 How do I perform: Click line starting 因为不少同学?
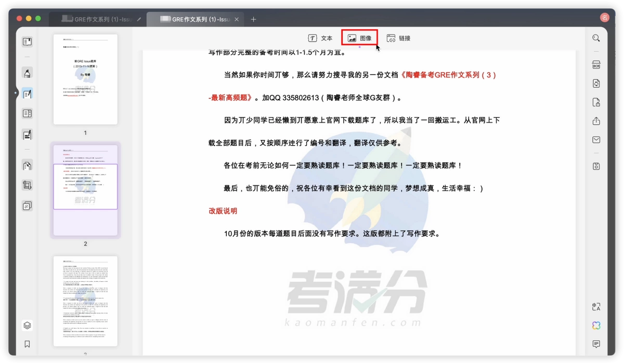click(x=362, y=120)
